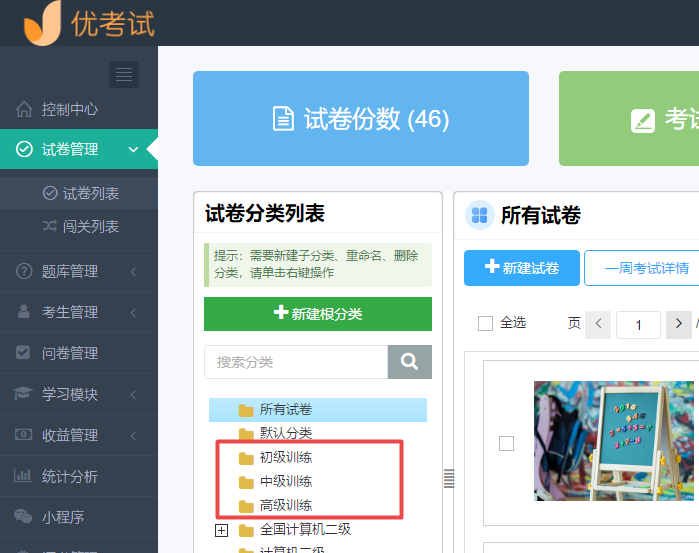Viewport: 699px width, 553px height.
Task: Select 全国计算机二级 in the category tree
Action: pyautogui.click(x=305, y=530)
